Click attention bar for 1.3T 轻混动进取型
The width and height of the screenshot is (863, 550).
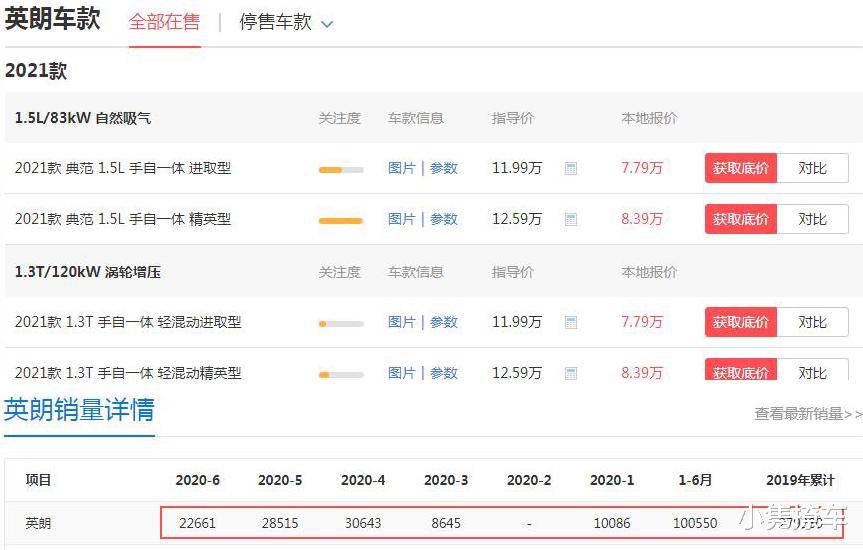pos(341,324)
